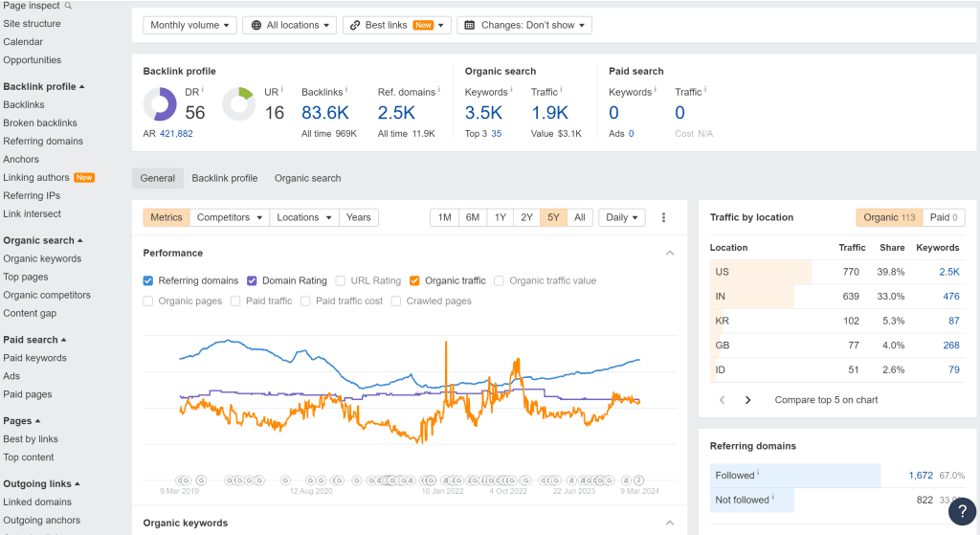The image size is (980, 535).
Task: Enable URL Rating metric
Action: click(x=341, y=280)
